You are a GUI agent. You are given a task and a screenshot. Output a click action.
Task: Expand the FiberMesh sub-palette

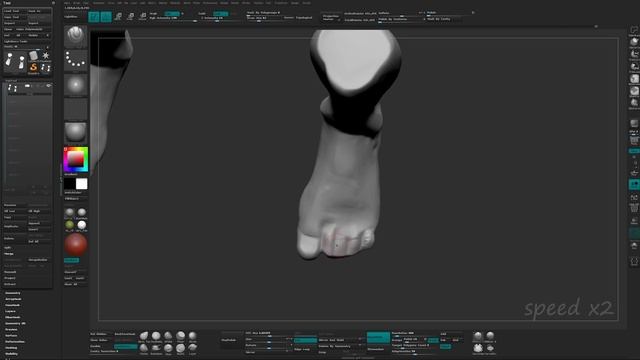click(x=13, y=317)
